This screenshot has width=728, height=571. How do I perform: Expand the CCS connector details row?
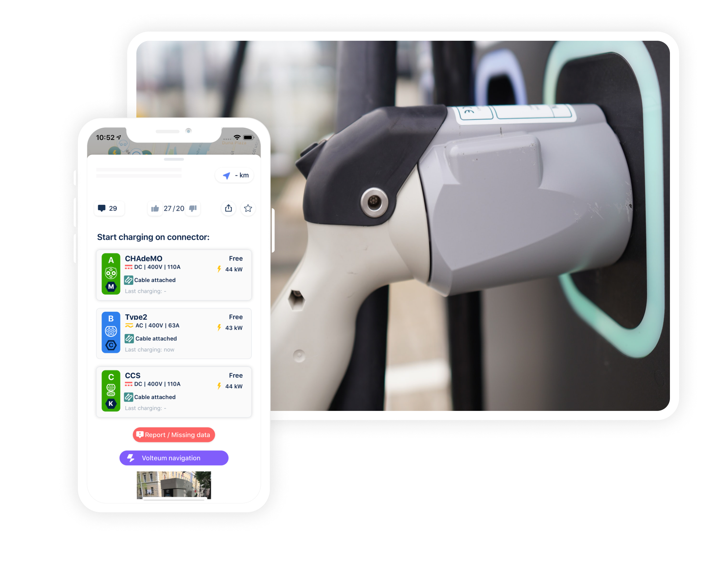point(176,390)
